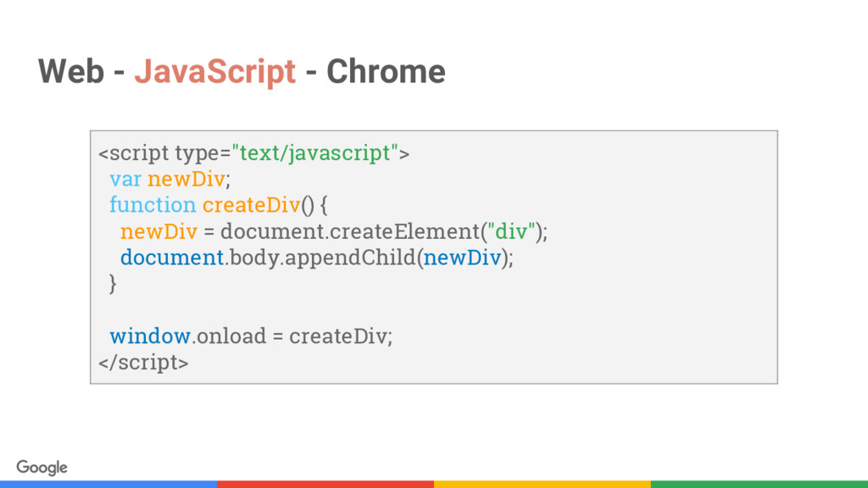
Task: Click the closing curly brace line
Action: 113,284
